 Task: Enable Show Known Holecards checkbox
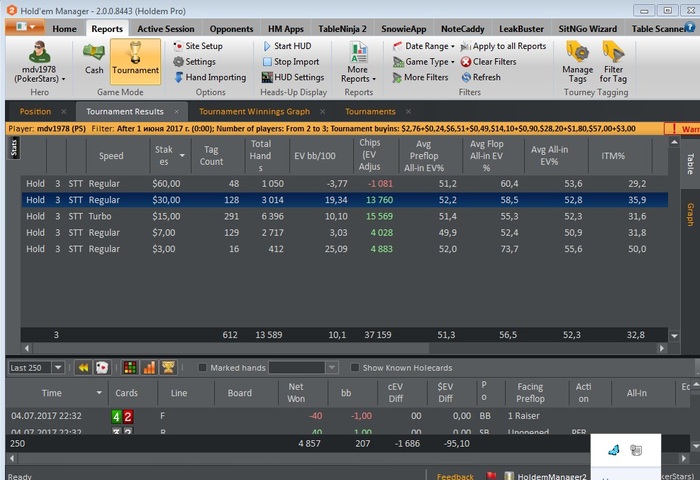point(355,367)
